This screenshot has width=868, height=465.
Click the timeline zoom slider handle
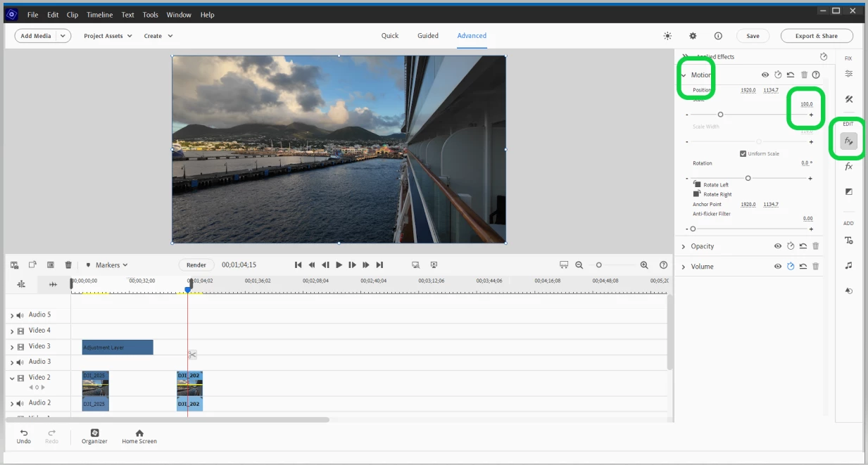coord(599,265)
